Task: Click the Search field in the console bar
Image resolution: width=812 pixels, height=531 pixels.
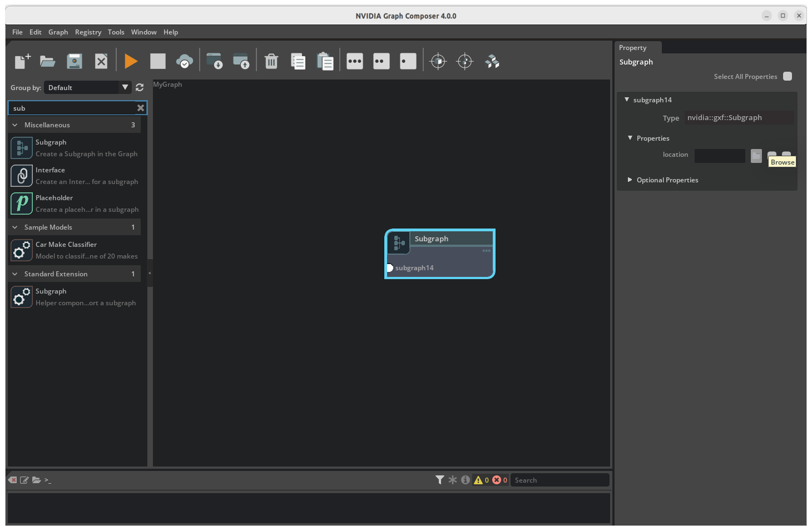Action: [559, 479]
